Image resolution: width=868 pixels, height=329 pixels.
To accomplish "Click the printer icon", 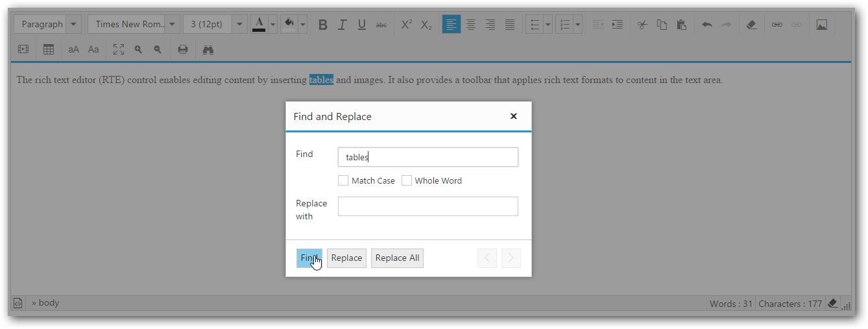I will 183,49.
